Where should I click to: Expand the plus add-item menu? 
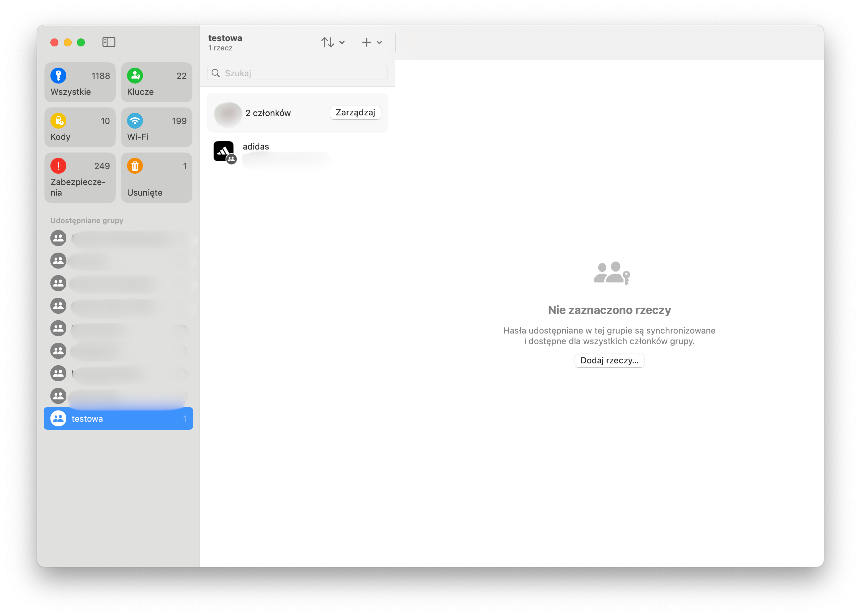(x=366, y=42)
